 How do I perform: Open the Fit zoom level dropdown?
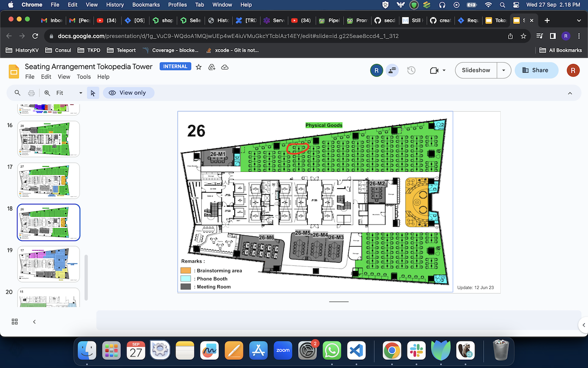69,93
